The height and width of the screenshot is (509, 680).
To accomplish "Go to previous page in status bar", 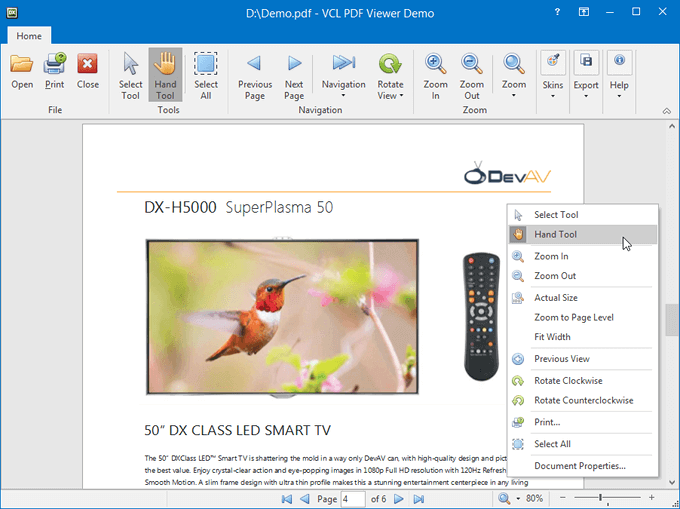I will point(305,499).
